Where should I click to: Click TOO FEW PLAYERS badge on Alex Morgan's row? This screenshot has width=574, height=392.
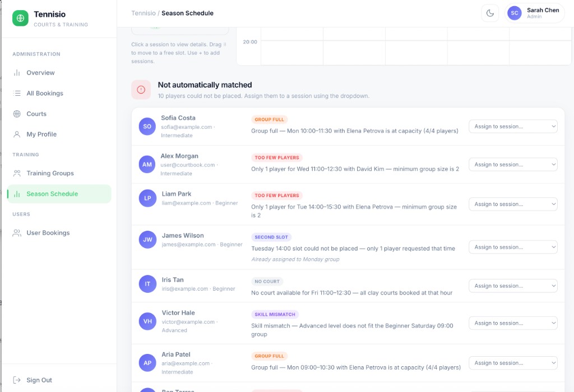point(277,157)
